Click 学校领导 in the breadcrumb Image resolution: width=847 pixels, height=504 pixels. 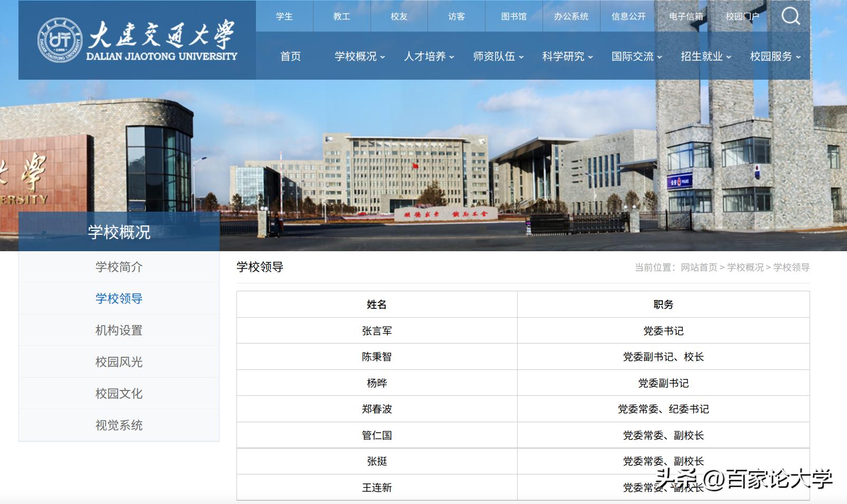791,268
